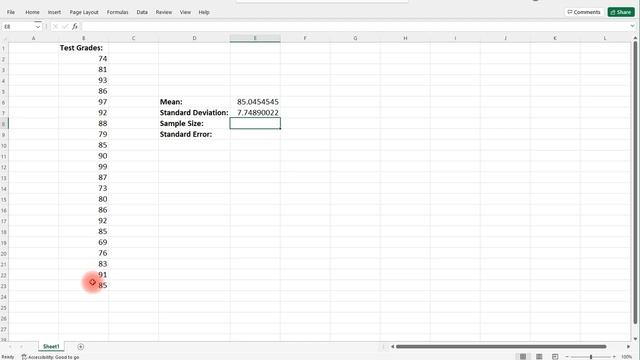Click the Test Grades: heading cell
This screenshot has width=640, height=360.
[x=84, y=48]
